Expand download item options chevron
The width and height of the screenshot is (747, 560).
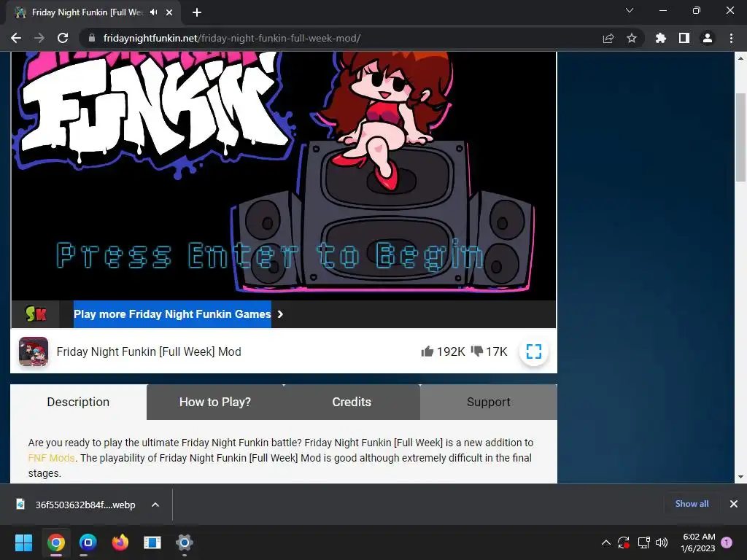click(155, 505)
